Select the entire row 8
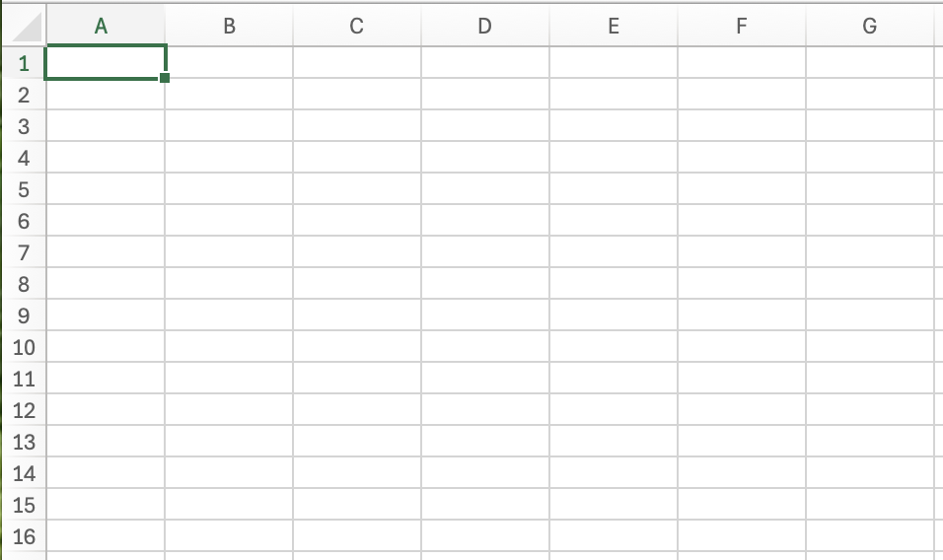943x560 pixels. click(x=25, y=284)
